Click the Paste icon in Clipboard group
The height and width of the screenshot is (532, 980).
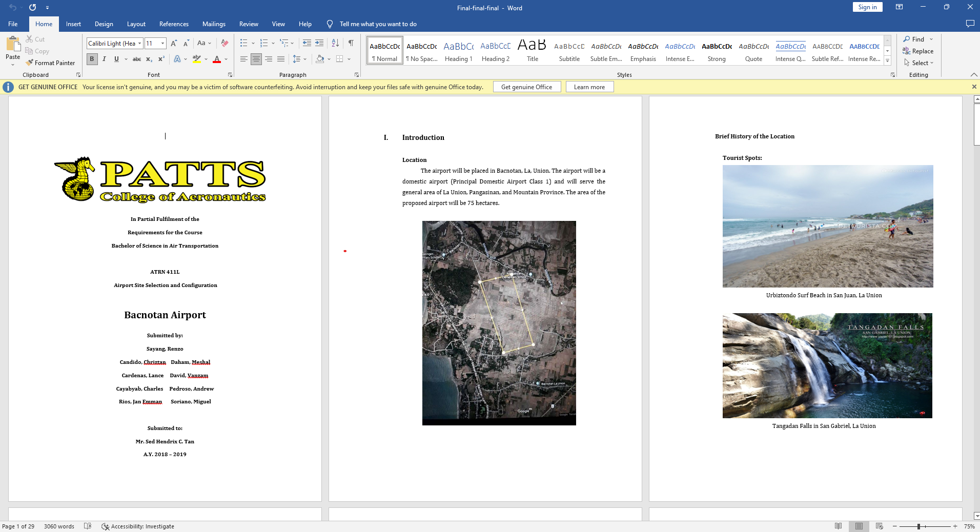[x=13, y=44]
